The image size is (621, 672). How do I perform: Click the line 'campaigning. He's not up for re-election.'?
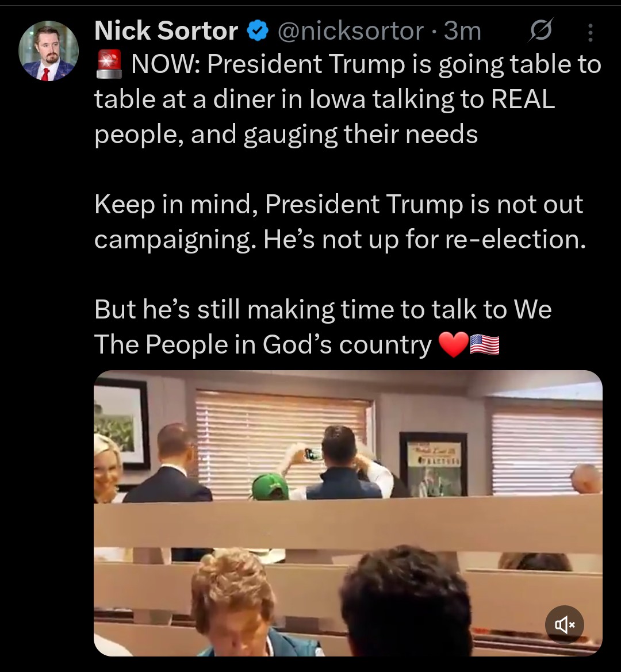340,239
